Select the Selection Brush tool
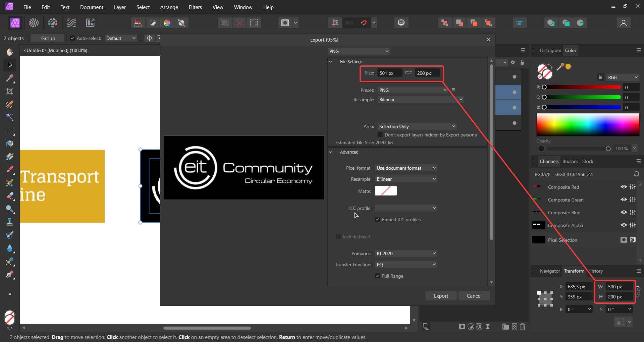 tap(10, 104)
